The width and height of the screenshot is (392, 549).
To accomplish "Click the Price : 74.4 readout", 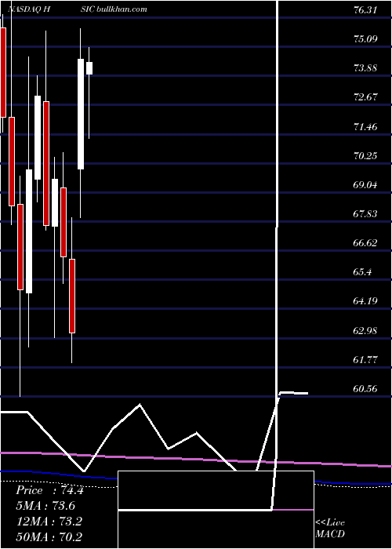I will [x=49, y=490].
